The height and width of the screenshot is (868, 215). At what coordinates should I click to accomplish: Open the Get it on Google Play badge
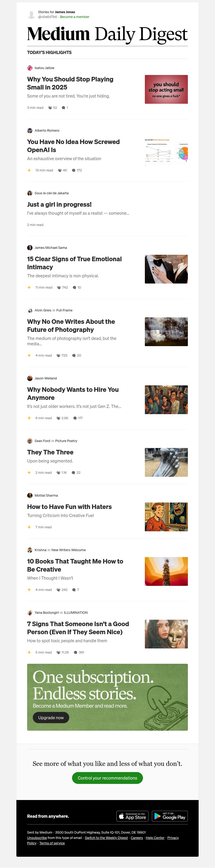170,816
